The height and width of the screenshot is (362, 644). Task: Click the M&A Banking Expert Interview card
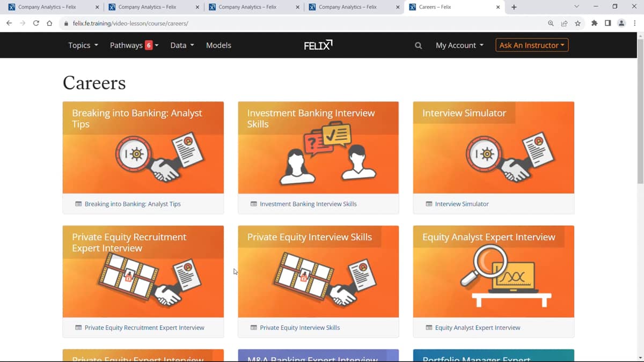pos(318,356)
